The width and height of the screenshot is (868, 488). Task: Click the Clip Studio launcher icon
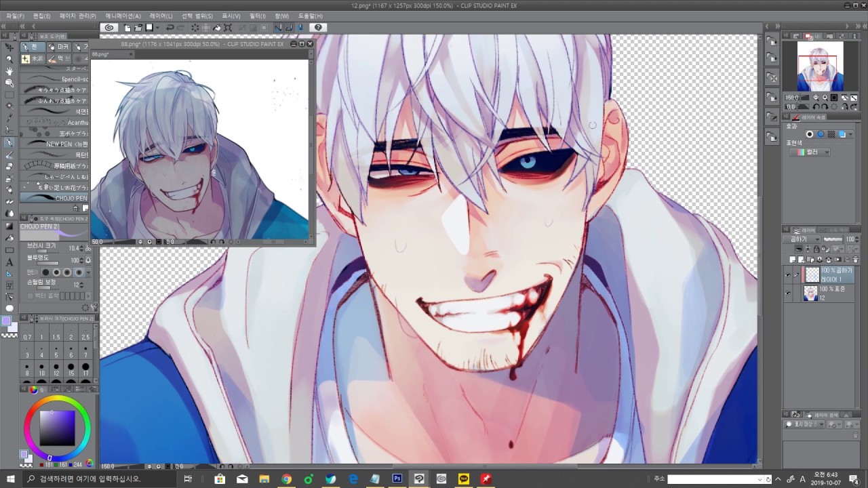[x=109, y=28]
